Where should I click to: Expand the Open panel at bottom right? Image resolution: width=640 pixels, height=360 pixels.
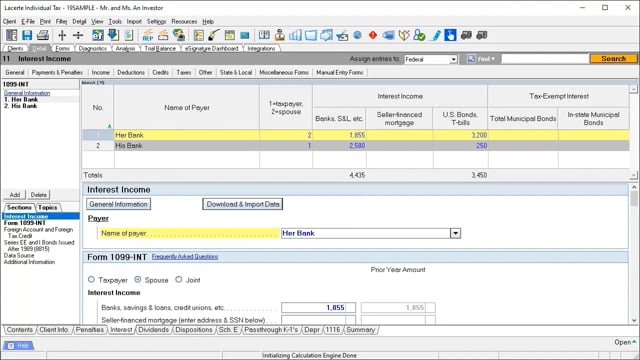[625, 342]
